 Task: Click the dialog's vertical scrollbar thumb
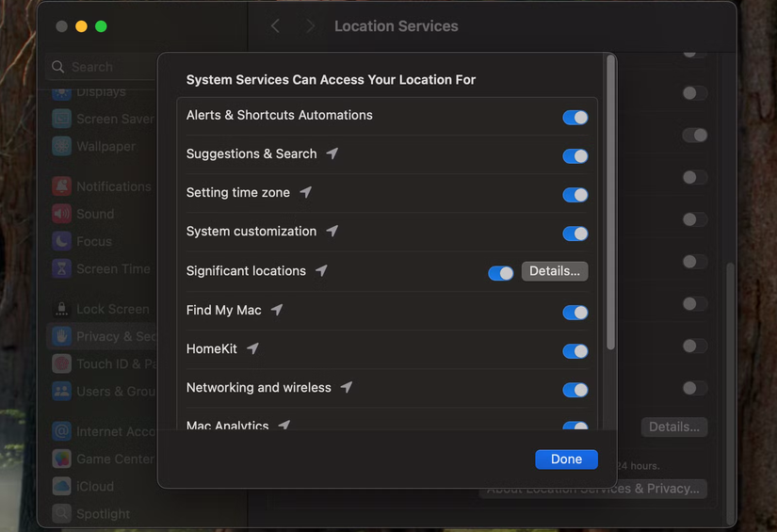610,202
